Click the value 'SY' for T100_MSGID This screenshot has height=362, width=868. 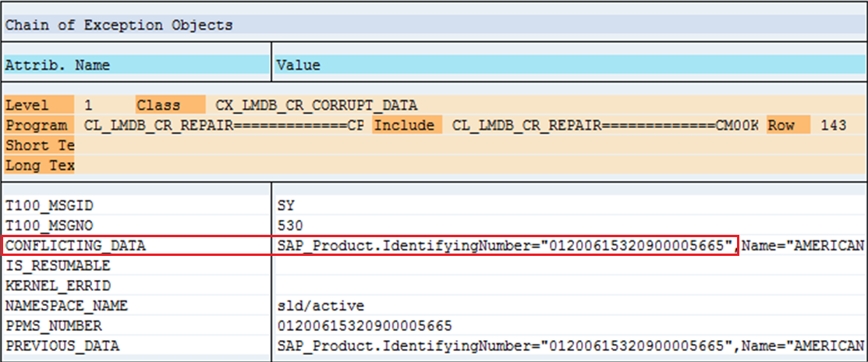click(286, 206)
